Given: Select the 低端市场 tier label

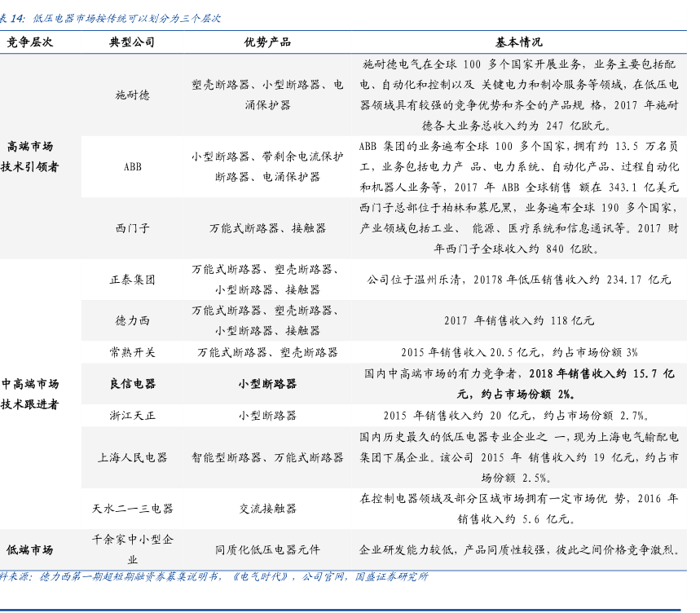Looking at the screenshot, I should click(30, 549).
